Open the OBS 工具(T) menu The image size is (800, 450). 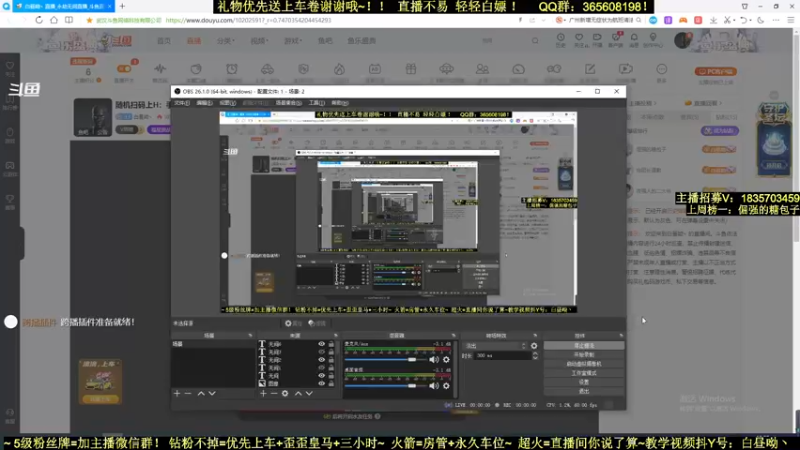pos(316,103)
